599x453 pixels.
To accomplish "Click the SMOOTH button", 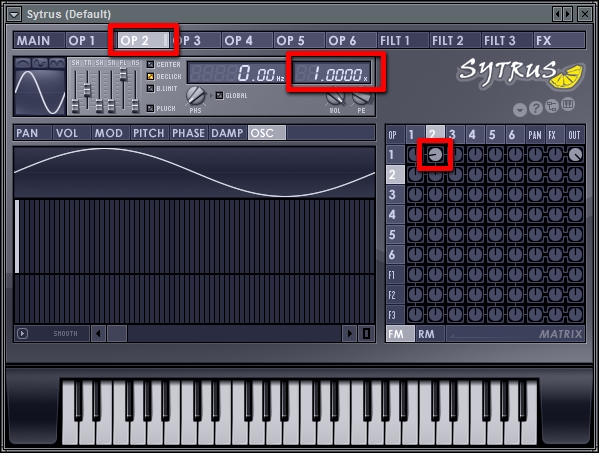I will click(x=65, y=333).
